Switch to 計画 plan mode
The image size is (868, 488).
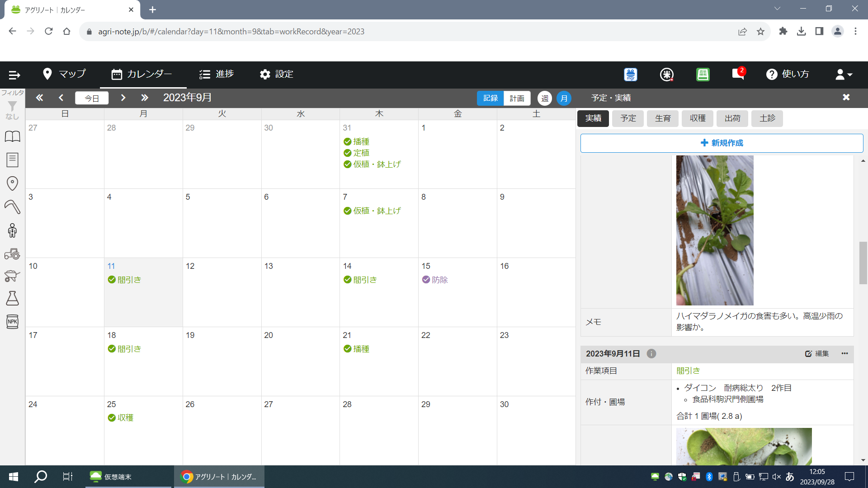click(x=517, y=98)
